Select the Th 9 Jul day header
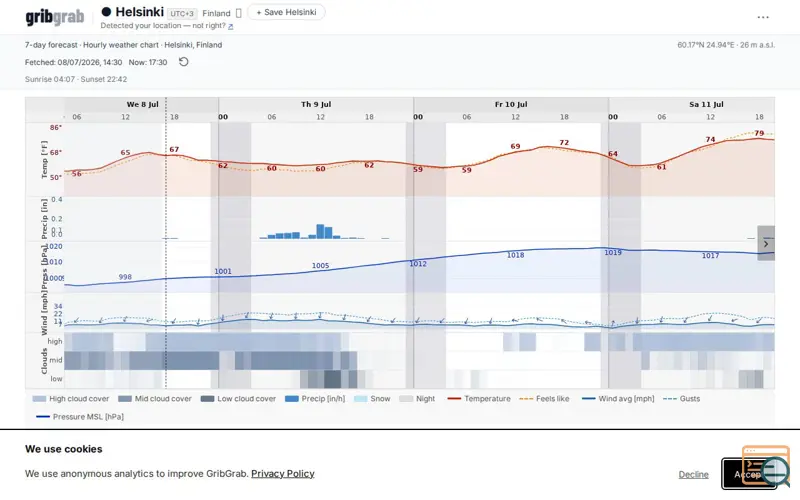The image size is (800, 500). coord(316,104)
